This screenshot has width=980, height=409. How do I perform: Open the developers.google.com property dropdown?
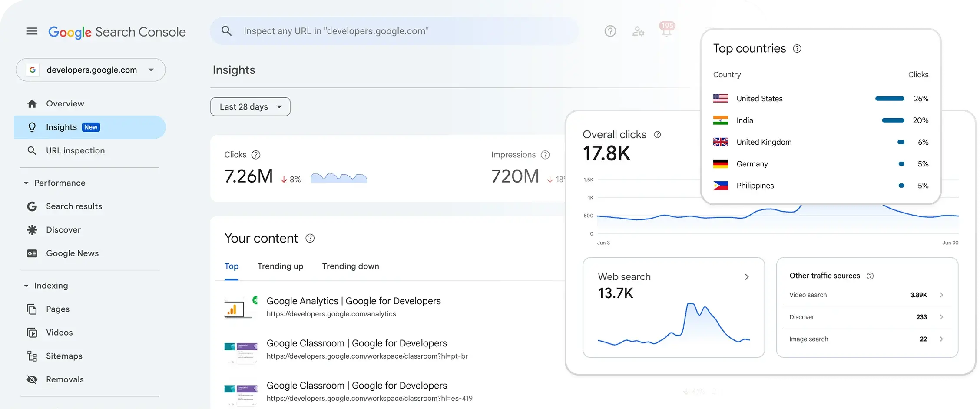click(x=91, y=70)
